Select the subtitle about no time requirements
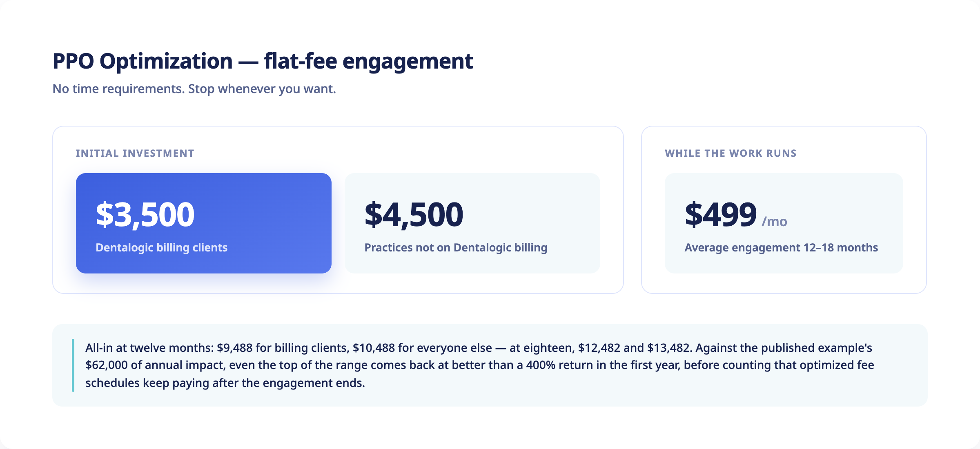980x449 pixels. 194,89
